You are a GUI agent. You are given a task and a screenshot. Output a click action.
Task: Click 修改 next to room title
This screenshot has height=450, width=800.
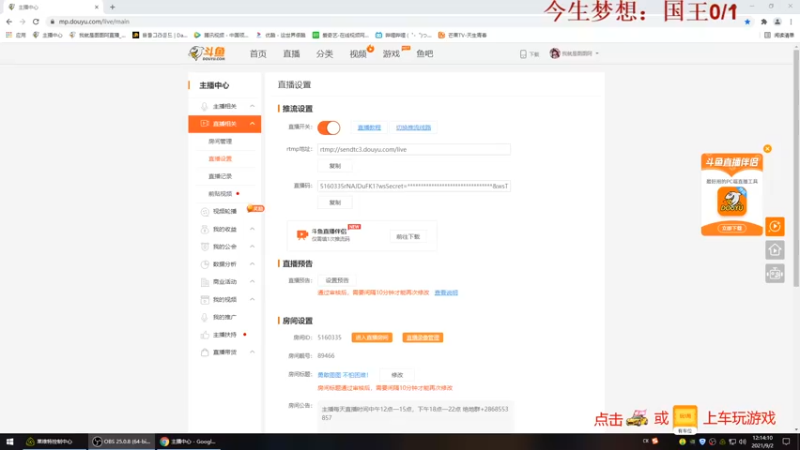(x=397, y=375)
